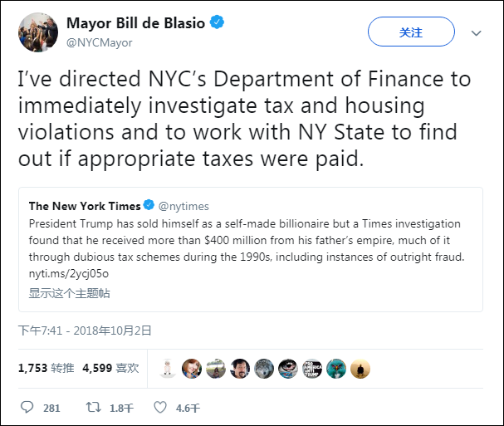Viewport: 504px width, 426px height.
Task: Expand thread via 显示这个主题帖
Action: pos(70,293)
